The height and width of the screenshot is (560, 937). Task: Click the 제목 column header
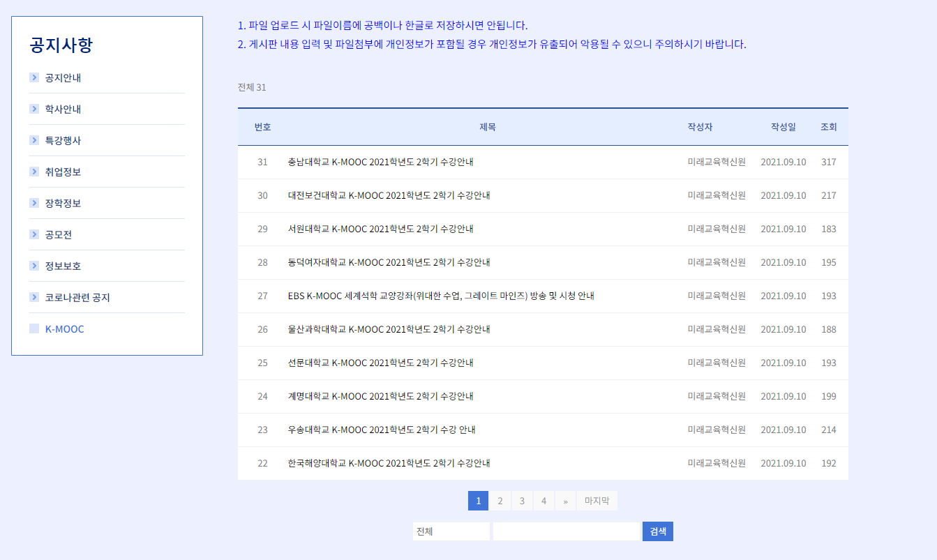(x=488, y=127)
